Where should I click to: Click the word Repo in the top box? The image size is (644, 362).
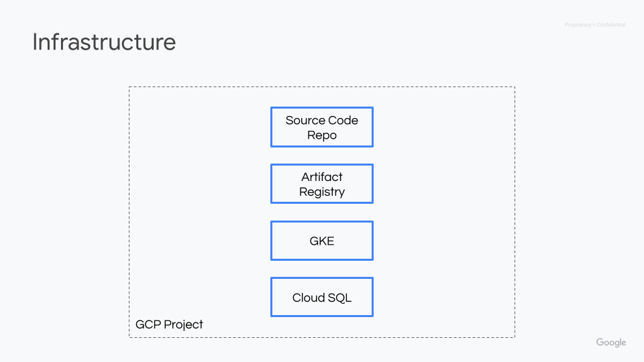pyautogui.click(x=322, y=135)
